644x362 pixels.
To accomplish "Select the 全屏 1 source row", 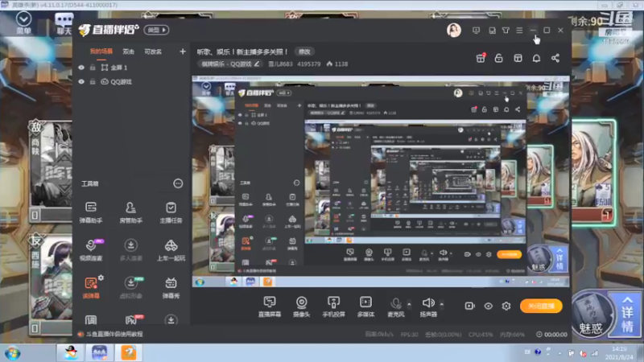I will [x=130, y=68].
